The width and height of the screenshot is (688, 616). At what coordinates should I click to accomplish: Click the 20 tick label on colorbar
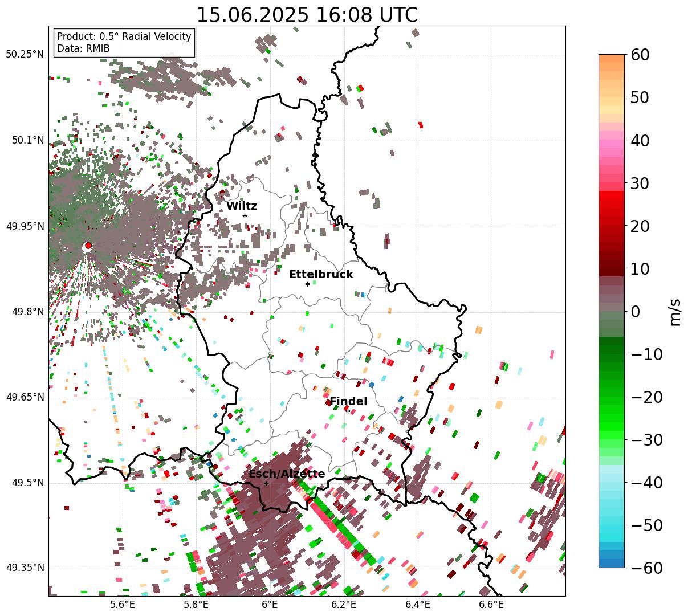tap(641, 226)
